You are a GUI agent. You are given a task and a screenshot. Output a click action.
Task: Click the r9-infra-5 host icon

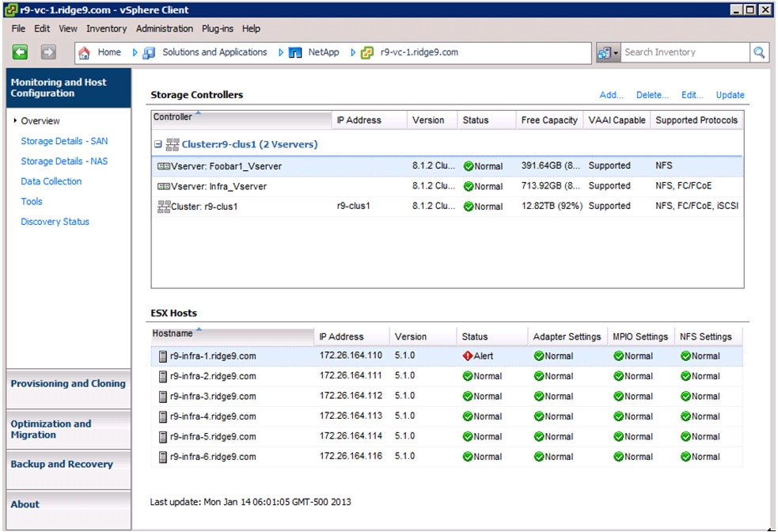point(163,437)
